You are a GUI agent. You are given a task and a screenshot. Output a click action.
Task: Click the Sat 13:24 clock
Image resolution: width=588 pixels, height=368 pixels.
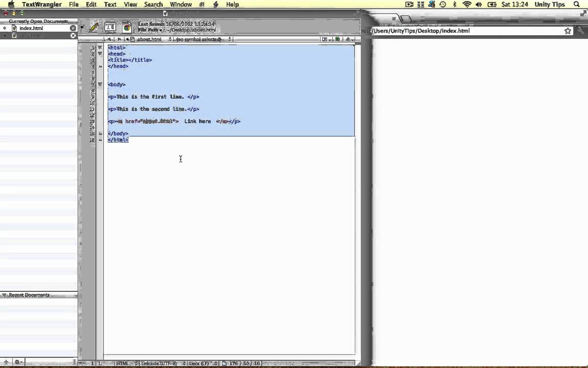[x=514, y=5]
